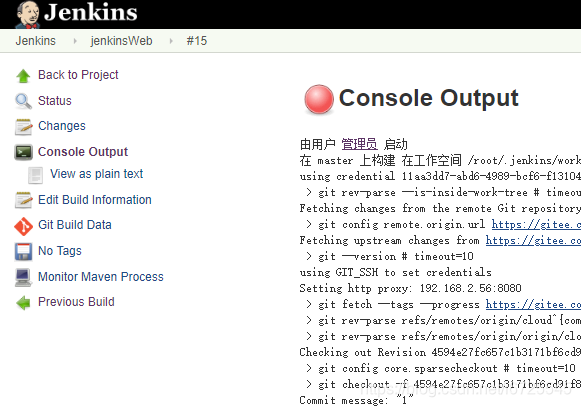Open gitee URL on Fetching upstream changes line
The width and height of the screenshot is (581, 407).
533,241
